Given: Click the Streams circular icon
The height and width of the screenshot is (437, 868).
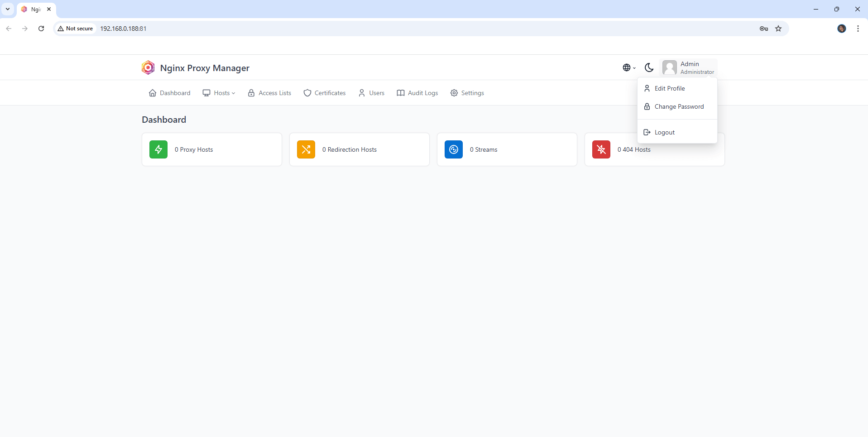Looking at the screenshot, I should (453, 149).
